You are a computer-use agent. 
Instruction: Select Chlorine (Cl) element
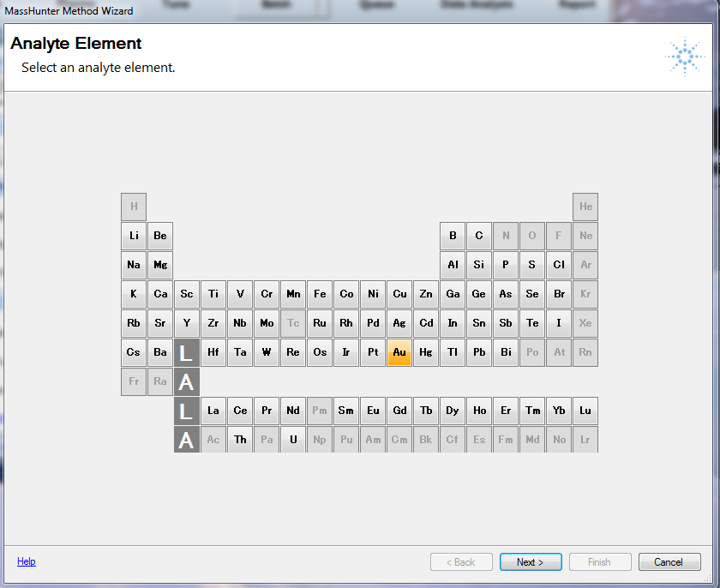[559, 265]
